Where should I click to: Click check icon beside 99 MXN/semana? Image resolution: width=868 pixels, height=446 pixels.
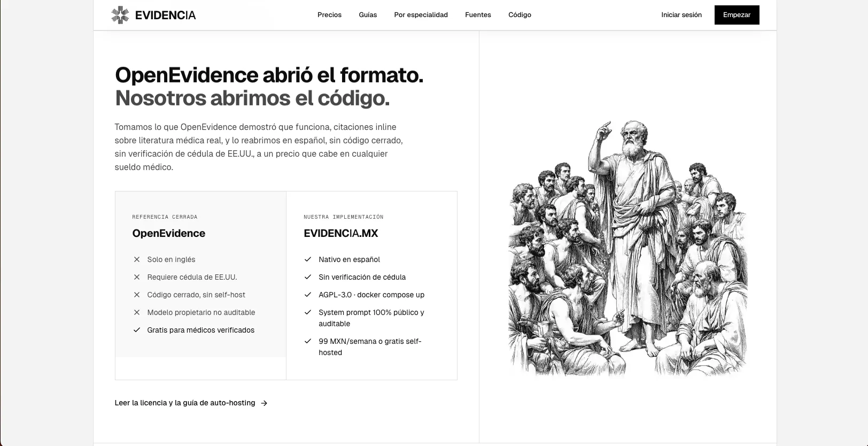click(x=308, y=341)
